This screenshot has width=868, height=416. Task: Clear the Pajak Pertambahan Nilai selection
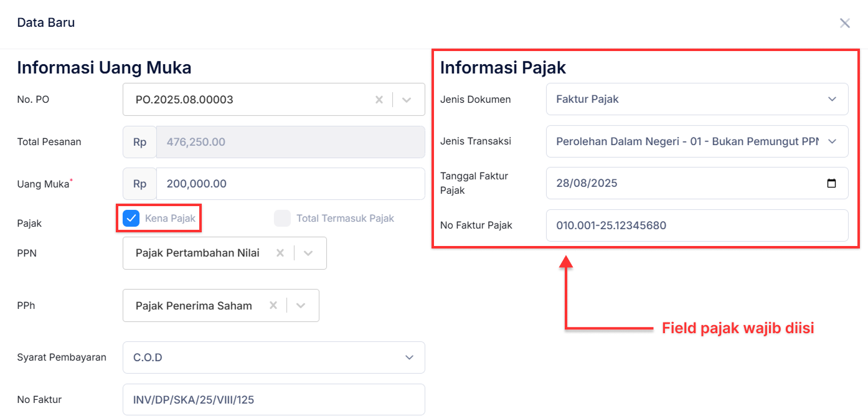pos(280,253)
